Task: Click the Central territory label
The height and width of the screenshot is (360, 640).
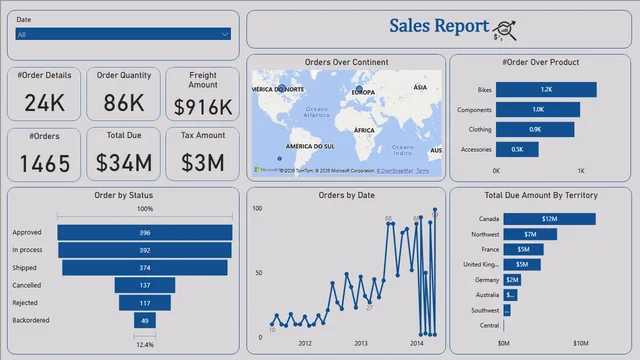Action: pyautogui.click(x=489, y=325)
